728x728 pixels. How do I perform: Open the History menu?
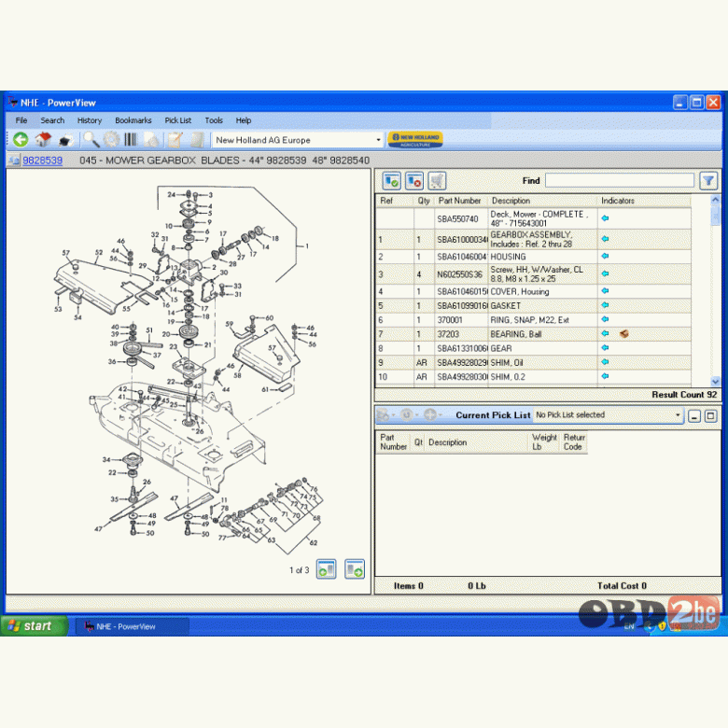tap(90, 120)
